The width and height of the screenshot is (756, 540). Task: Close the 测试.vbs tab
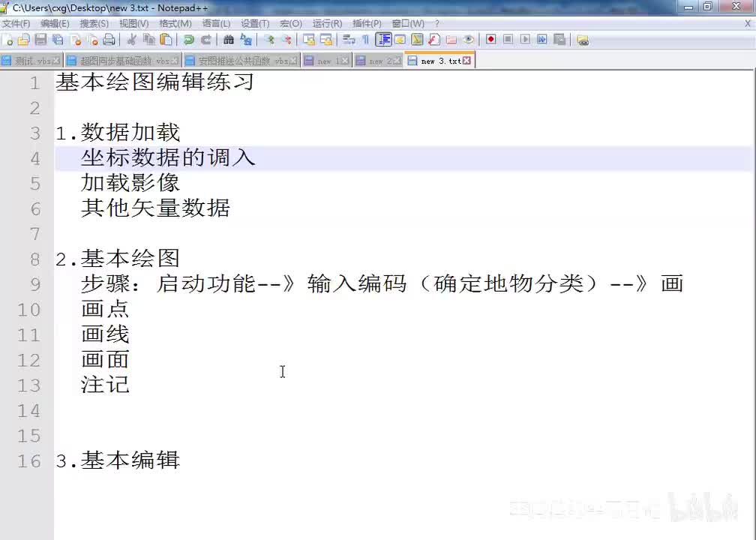[x=56, y=61]
